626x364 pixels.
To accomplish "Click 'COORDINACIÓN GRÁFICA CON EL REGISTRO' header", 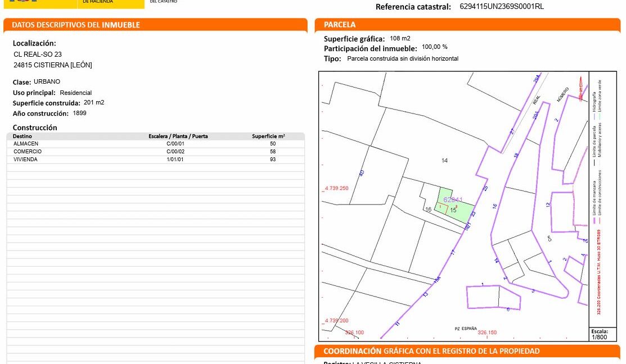I will (431, 351).
